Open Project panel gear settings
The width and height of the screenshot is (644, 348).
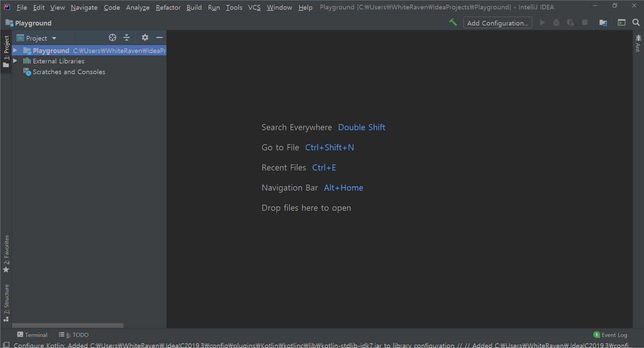[145, 38]
